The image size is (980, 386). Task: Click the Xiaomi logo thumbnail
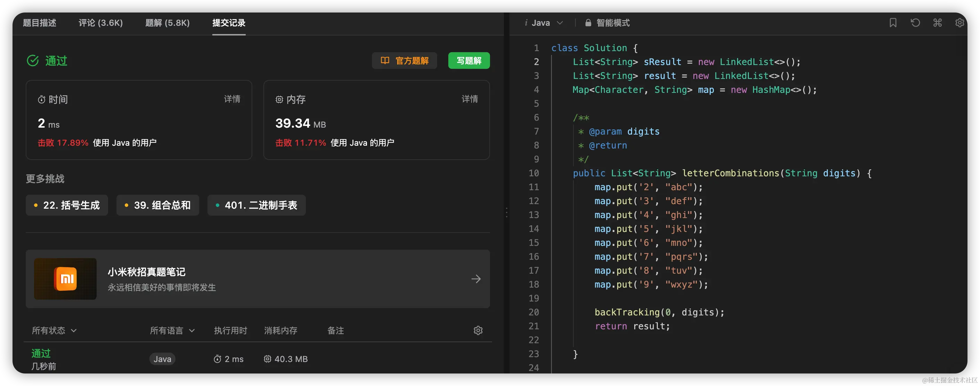click(65, 279)
